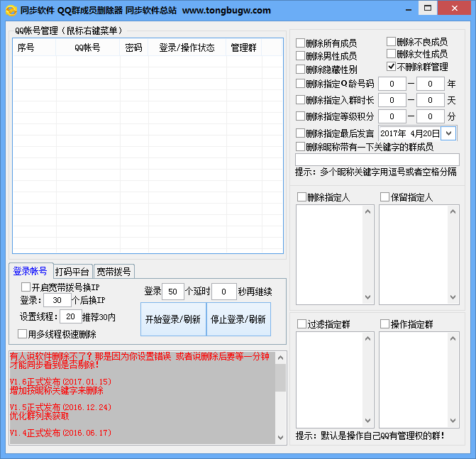Click 个后换IP field showing 30
The height and width of the screenshot is (459, 476).
pos(57,300)
